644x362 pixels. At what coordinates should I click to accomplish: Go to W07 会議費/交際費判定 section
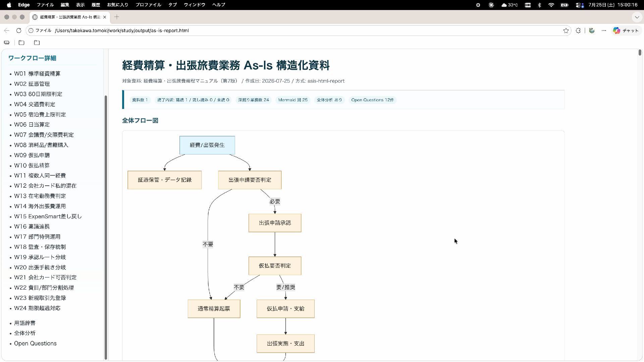click(x=44, y=135)
